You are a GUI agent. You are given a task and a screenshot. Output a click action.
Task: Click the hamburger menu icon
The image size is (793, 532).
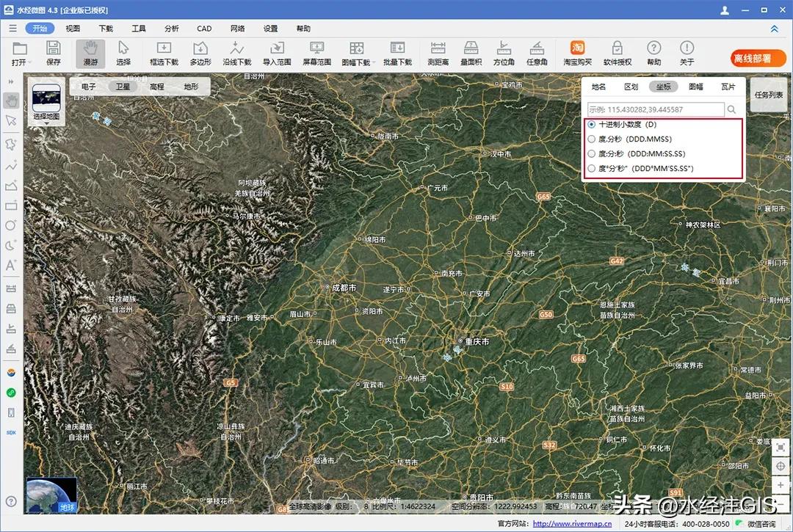(x=12, y=29)
